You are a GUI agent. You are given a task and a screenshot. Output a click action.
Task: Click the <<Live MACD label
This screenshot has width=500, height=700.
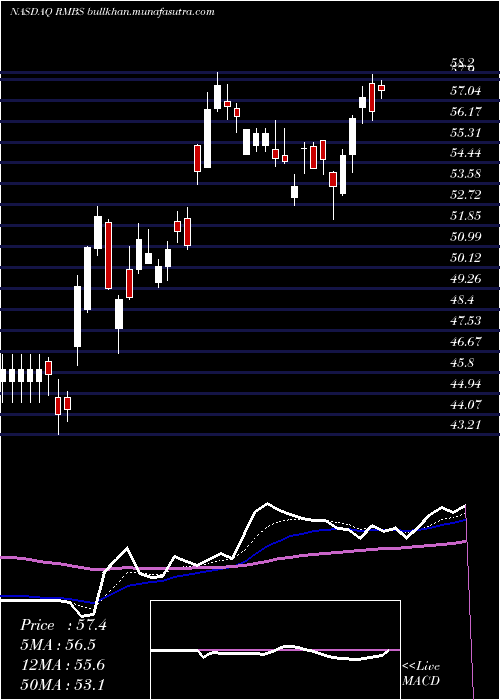pos(421,674)
